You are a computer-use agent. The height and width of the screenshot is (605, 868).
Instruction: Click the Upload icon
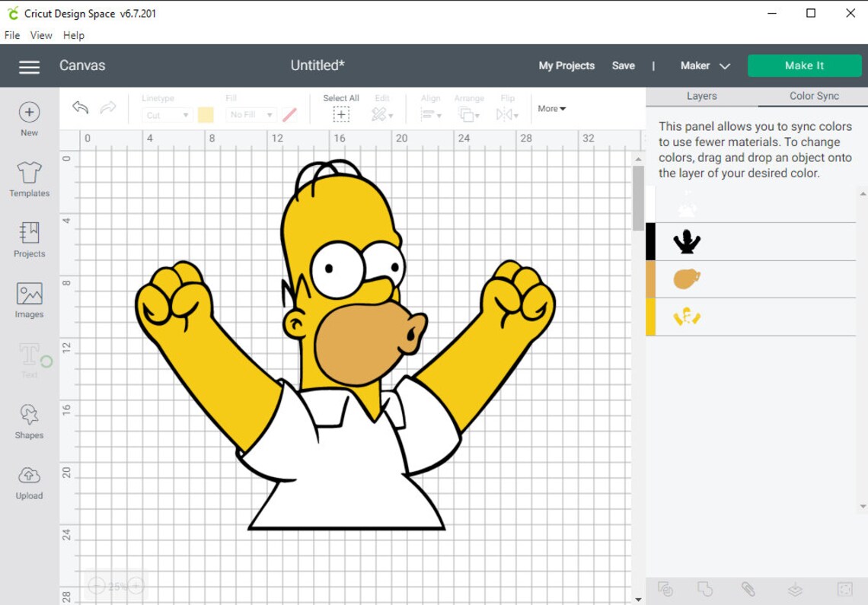(x=30, y=475)
